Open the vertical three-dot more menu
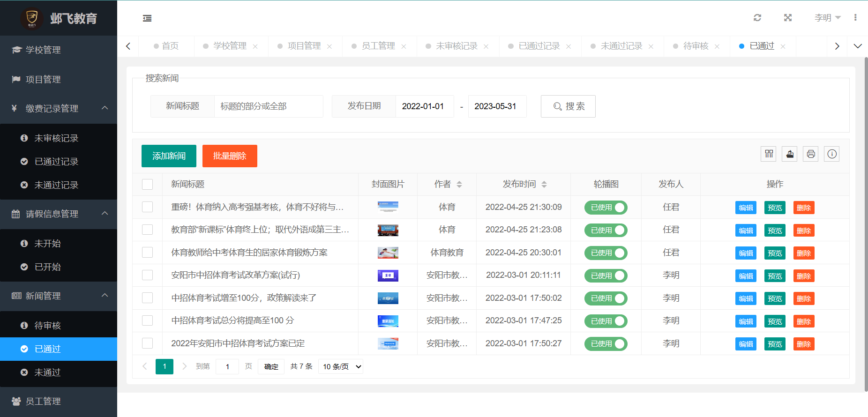 click(x=855, y=18)
